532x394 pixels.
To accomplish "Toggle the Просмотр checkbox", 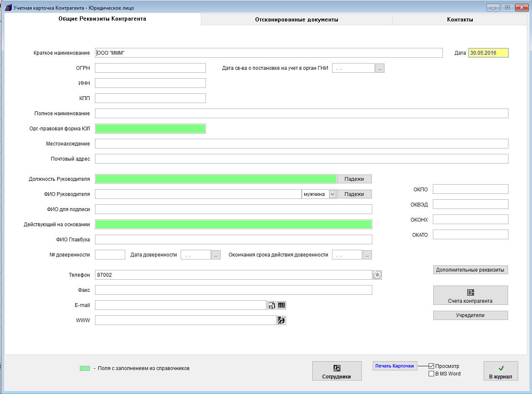I will pyautogui.click(x=431, y=366).
